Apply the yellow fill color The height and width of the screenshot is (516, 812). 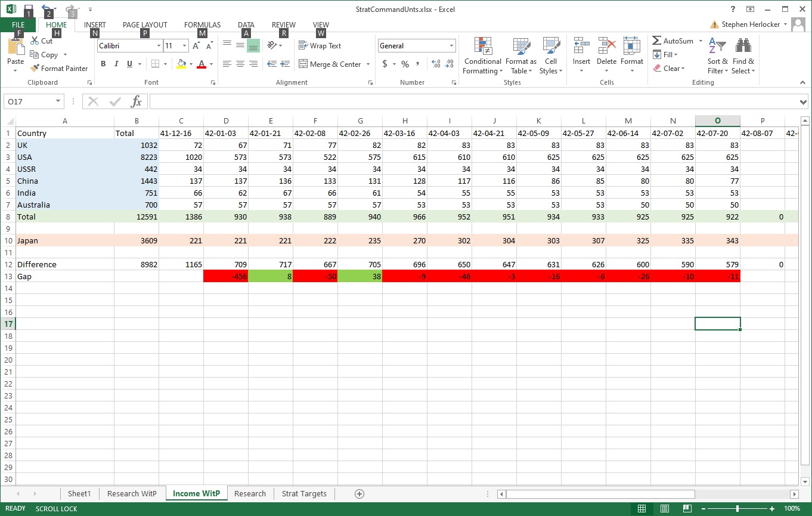[x=182, y=64]
